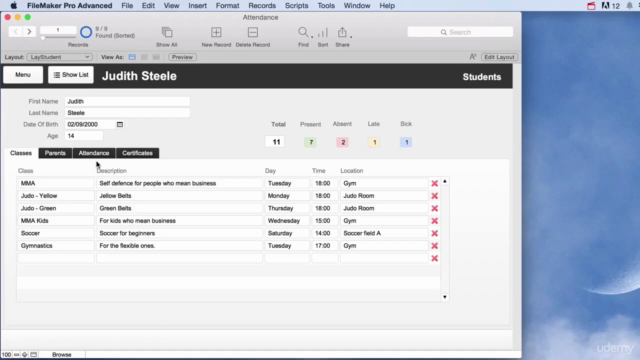This screenshot has height=360, width=640.
Task: Remove the MMA Kids class row
Action: pos(435,221)
